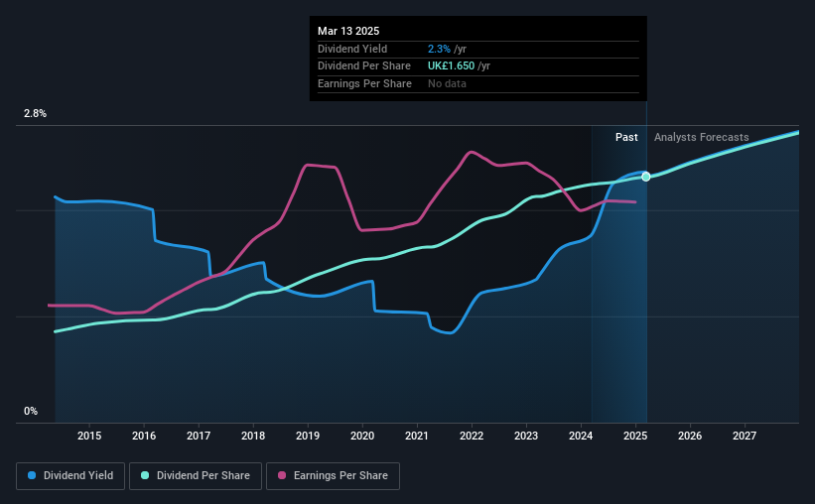Toggle the Dividend Per Share legend button

coord(196,476)
